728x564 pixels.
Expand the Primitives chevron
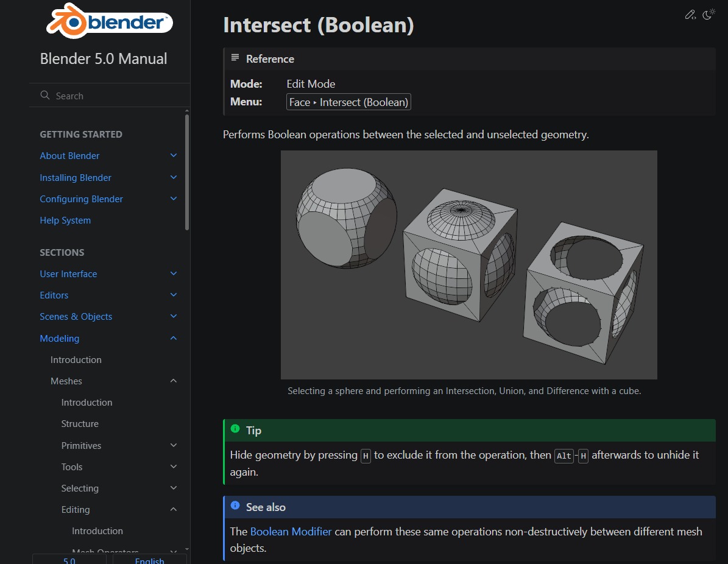174,445
